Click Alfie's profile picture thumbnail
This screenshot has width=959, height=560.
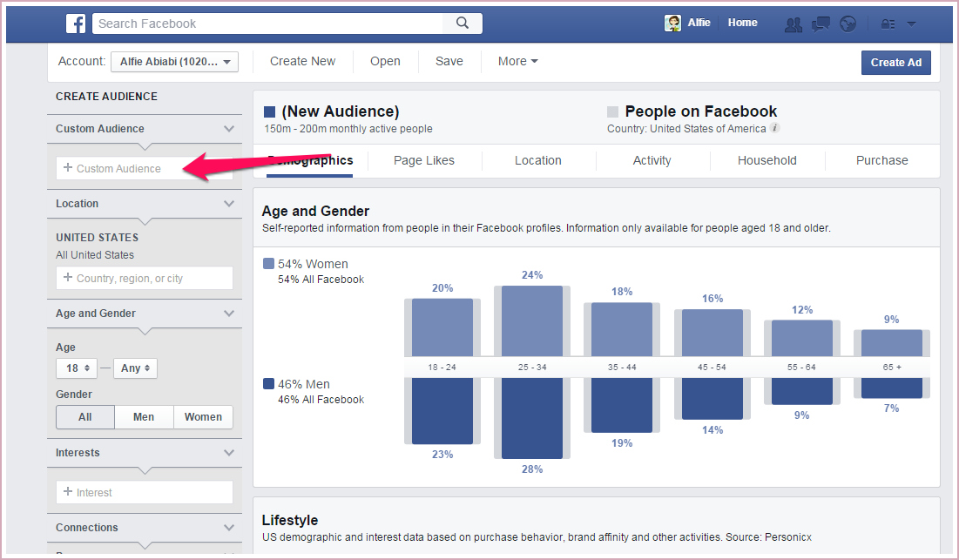point(672,24)
